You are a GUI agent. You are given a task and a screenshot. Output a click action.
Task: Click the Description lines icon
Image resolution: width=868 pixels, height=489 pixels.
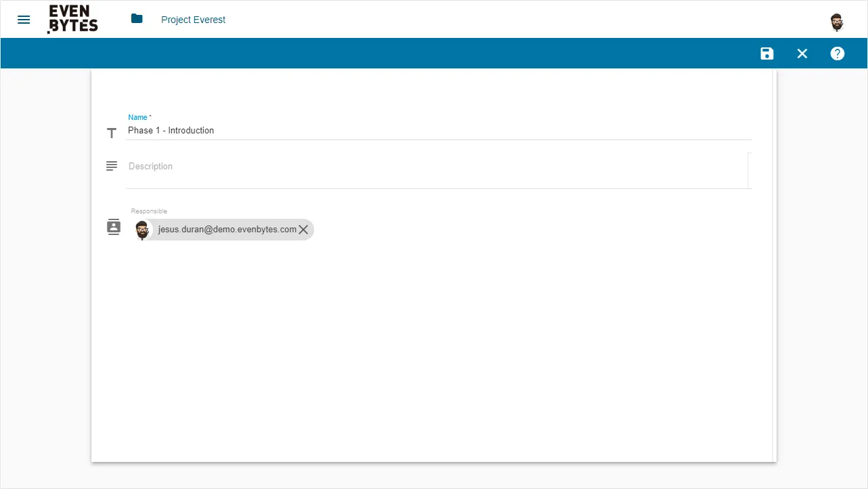point(112,166)
